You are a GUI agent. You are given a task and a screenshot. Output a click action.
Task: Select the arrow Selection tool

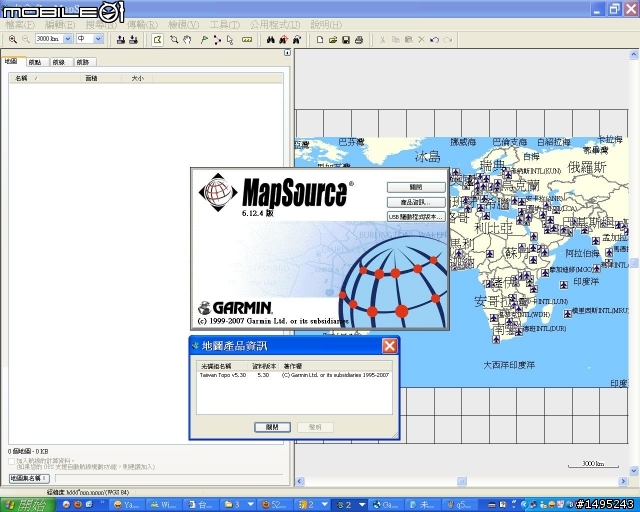[x=230, y=39]
